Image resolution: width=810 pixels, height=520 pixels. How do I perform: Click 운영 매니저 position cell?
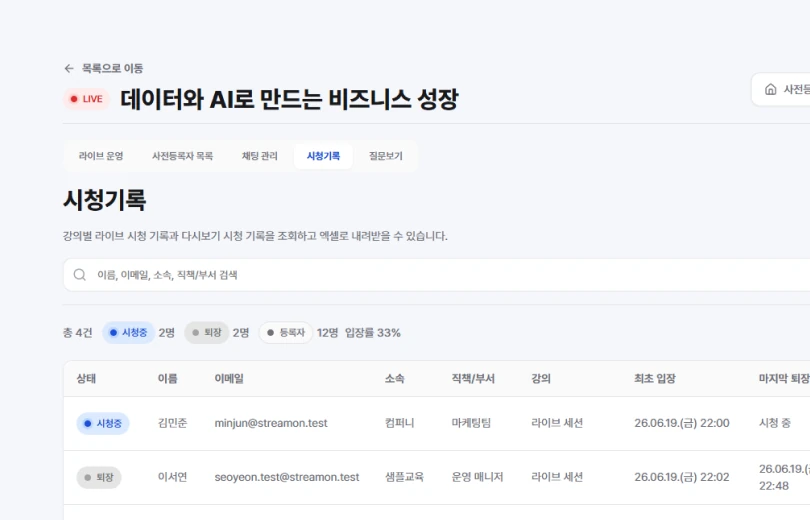[477, 477]
